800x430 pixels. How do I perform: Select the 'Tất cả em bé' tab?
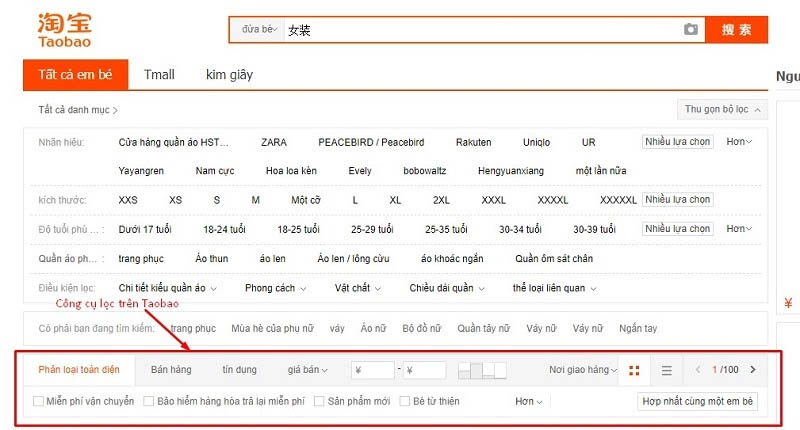[76, 74]
